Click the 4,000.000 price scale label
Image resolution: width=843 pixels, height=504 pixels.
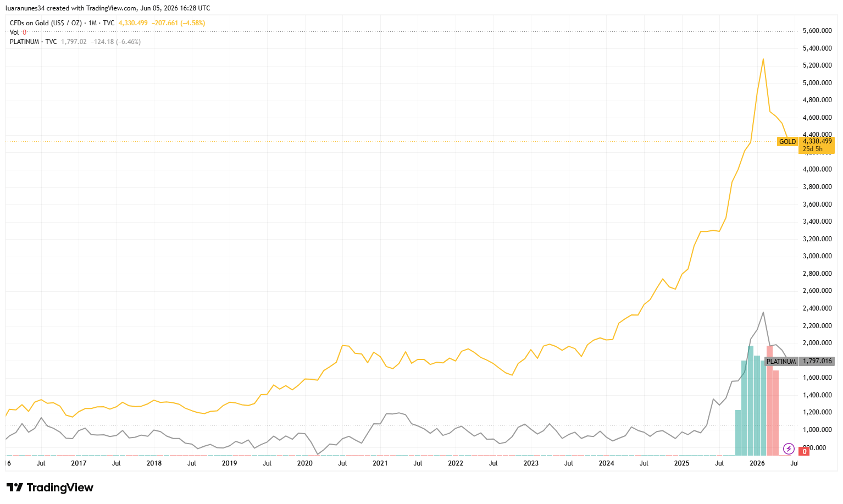(x=817, y=169)
